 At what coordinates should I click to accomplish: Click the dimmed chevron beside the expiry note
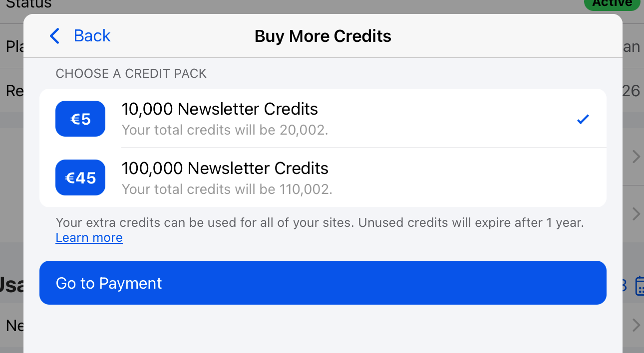(x=636, y=214)
